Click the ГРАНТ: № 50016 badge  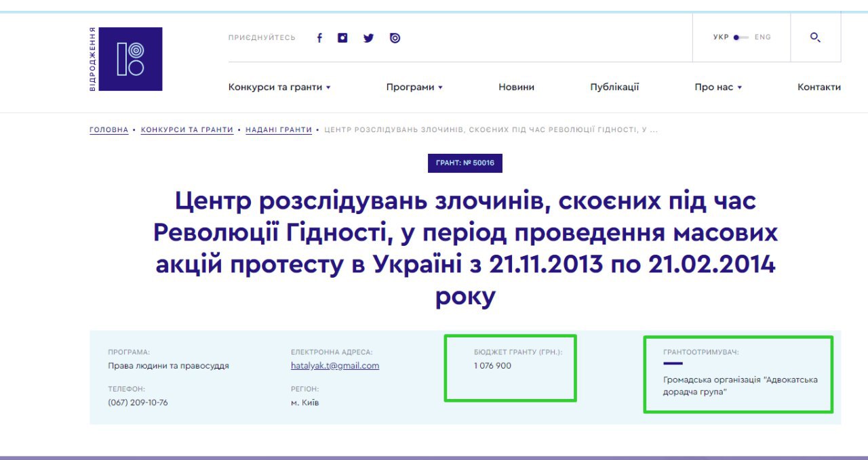coord(465,163)
